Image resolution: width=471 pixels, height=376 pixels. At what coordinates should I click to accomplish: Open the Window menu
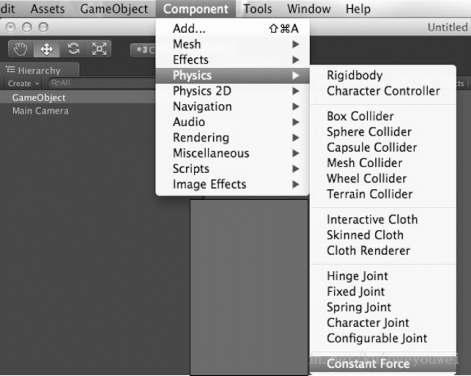pos(309,9)
